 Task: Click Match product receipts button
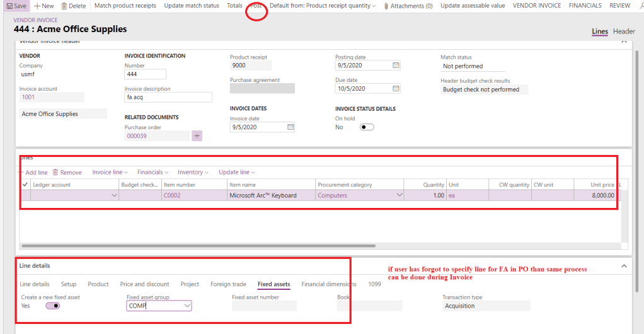pyautogui.click(x=125, y=6)
